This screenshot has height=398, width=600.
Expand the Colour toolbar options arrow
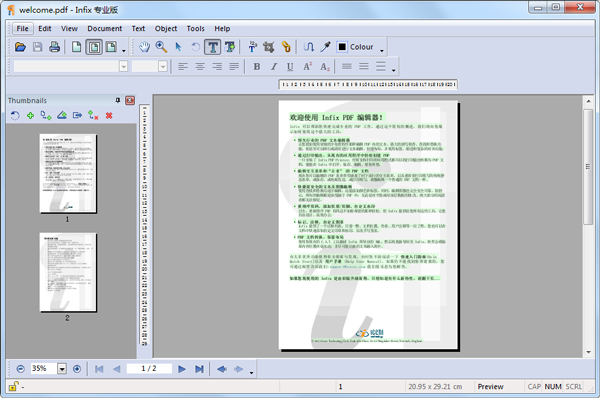point(382,50)
